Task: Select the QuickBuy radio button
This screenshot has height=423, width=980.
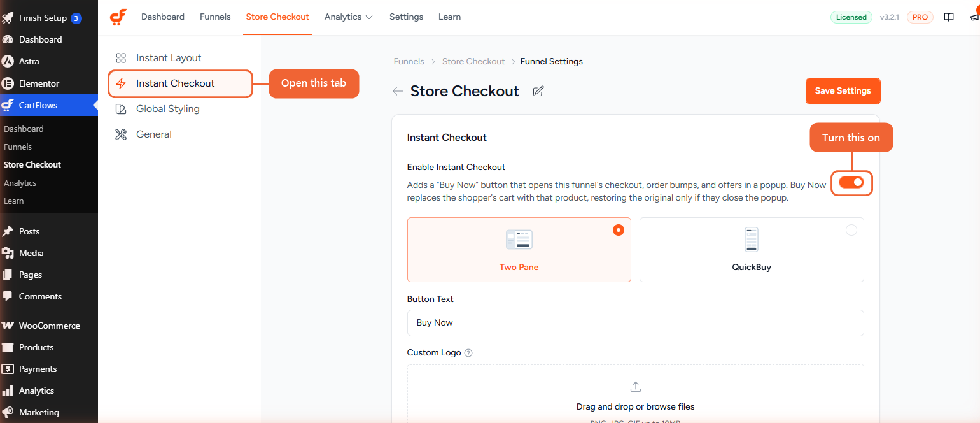Action: [851, 230]
